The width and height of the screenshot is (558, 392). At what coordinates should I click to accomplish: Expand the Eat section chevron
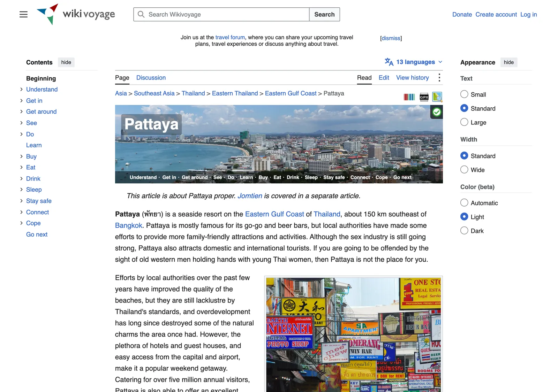pyautogui.click(x=21, y=167)
